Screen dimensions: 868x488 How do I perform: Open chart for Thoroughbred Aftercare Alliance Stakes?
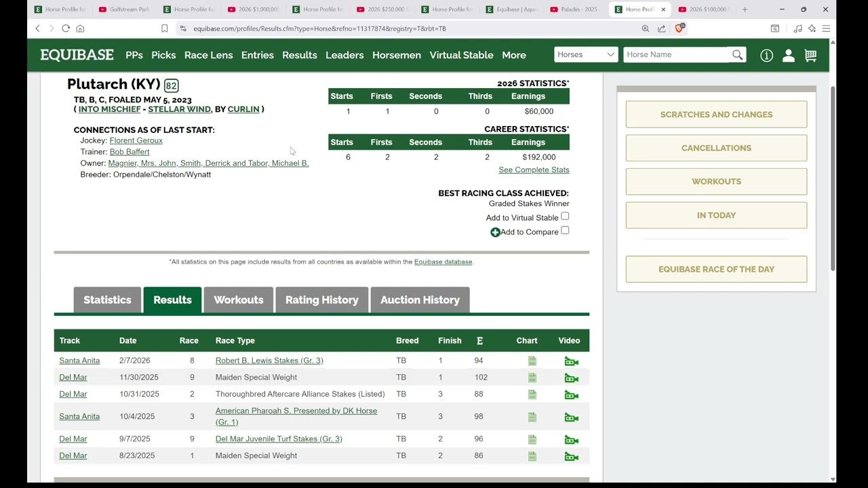(532, 394)
